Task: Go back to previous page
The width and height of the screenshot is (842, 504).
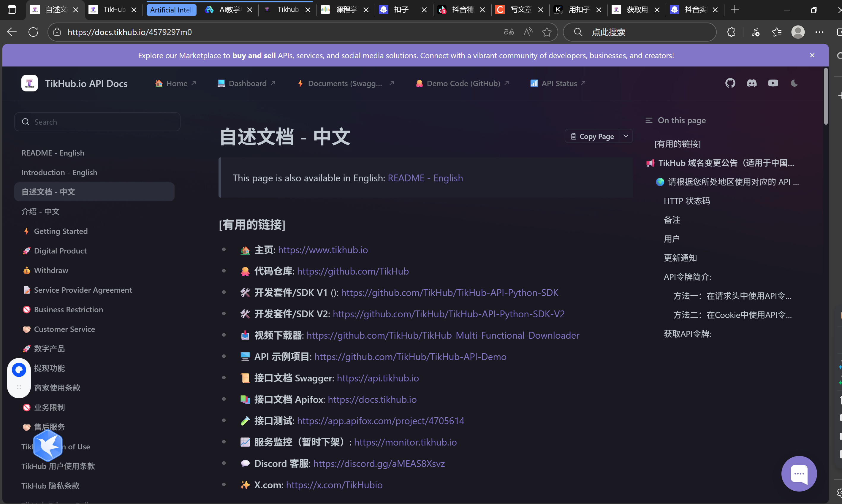Action: (x=12, y=32)
